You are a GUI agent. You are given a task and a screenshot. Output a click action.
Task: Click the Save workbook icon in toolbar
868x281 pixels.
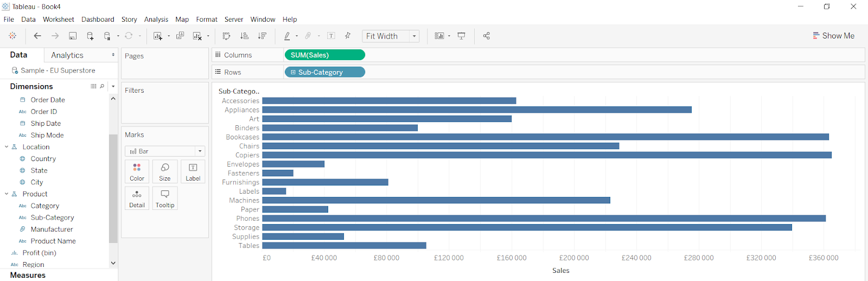click(73, 36)
